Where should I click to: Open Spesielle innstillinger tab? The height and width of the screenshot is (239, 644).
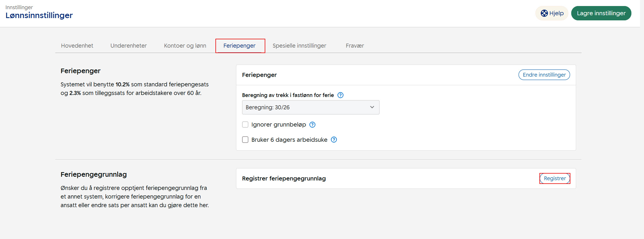point(299,46)
